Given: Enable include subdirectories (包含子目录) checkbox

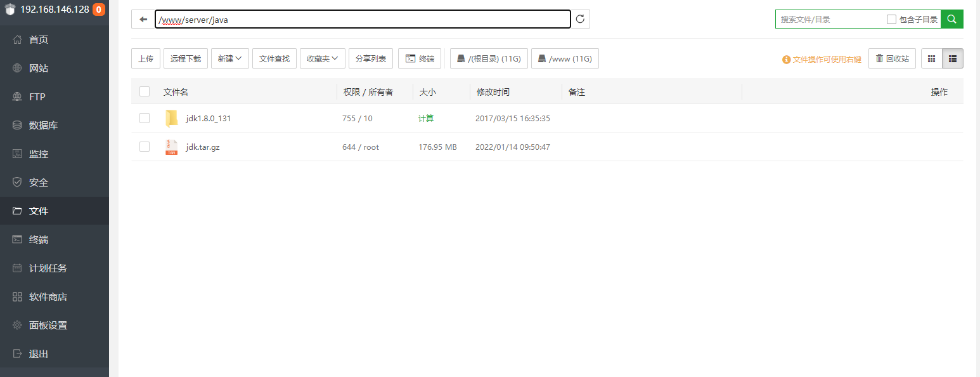Looking at the screenshot, I should [x=891, y=20].
